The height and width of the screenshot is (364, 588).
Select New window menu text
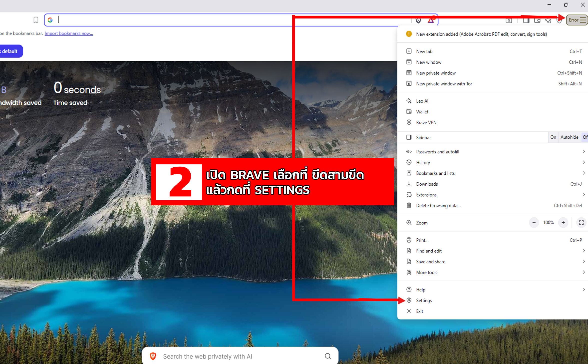429,62
